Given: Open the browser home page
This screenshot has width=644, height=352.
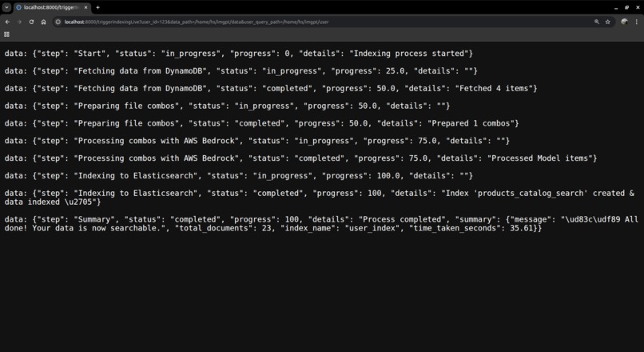Looking at the screenshot, I should pos(43,22).
